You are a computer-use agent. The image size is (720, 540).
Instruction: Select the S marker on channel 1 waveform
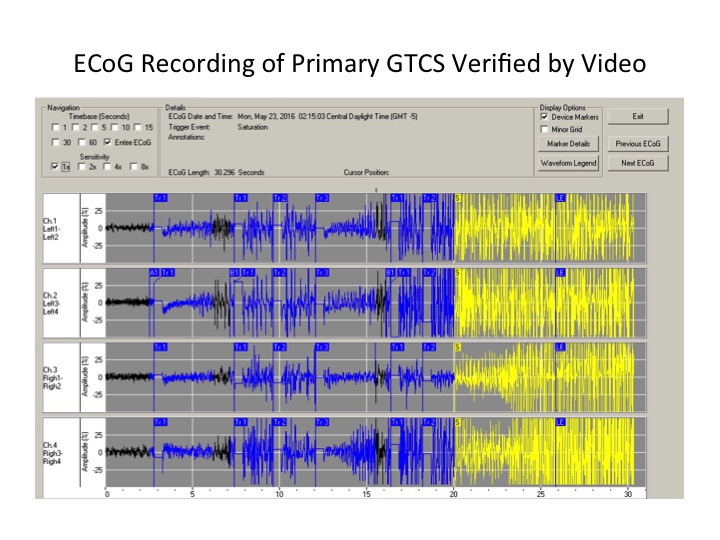point(458,198)
